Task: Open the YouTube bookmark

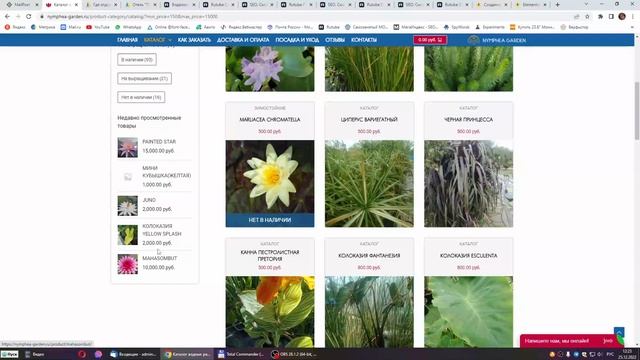Action: coord(98,27)
